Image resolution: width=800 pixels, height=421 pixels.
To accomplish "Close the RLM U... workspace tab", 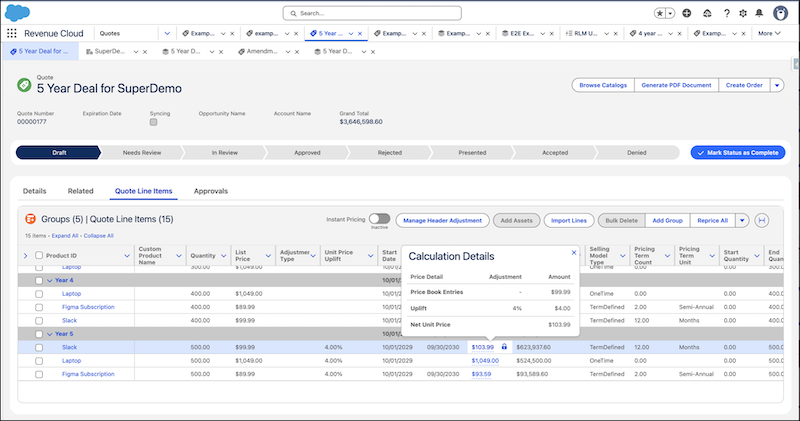I will [x=616, y=34].
